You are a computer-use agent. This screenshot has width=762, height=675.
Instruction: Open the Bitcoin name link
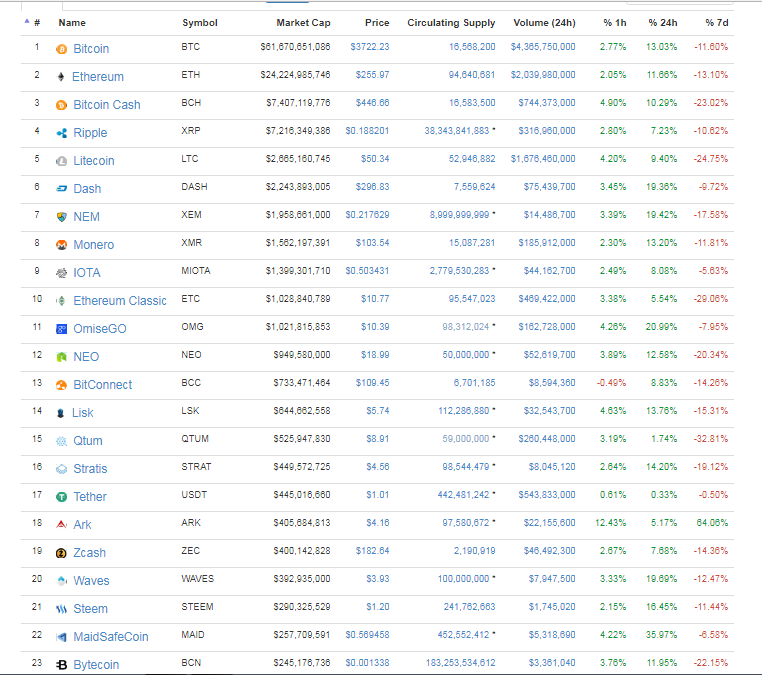[91, 49]
